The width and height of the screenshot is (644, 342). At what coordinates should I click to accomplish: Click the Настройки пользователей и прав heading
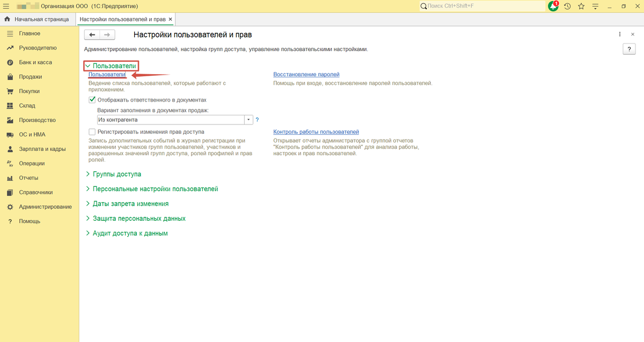pos(192,35)
